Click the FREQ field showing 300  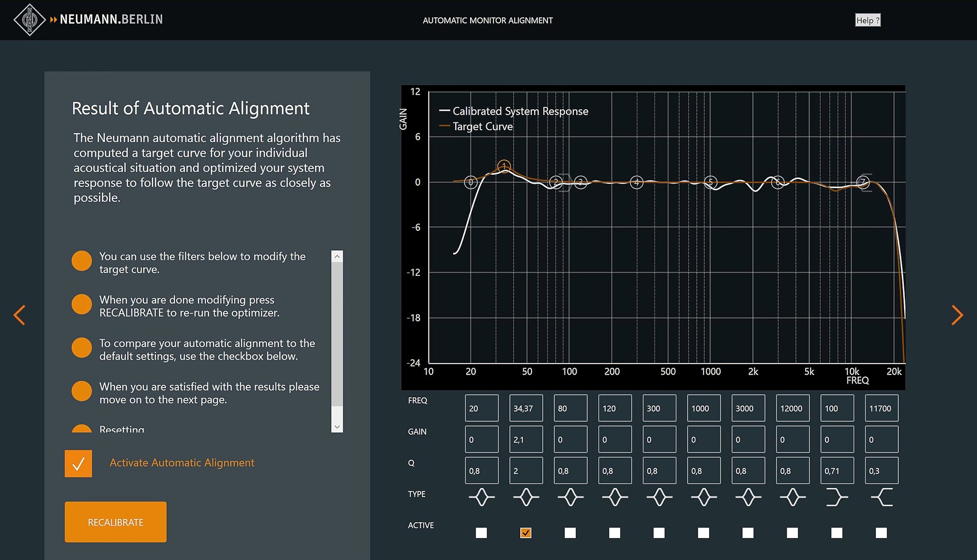[659, 408]
